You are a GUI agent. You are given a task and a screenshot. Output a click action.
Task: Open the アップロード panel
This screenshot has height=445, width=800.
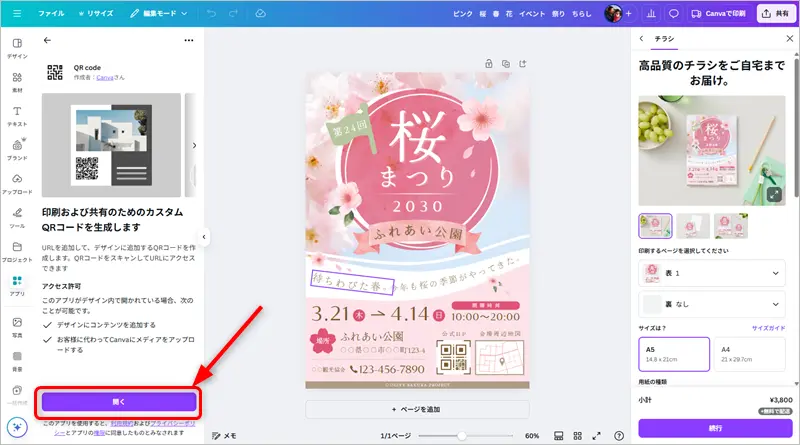(x=17, y=184)
